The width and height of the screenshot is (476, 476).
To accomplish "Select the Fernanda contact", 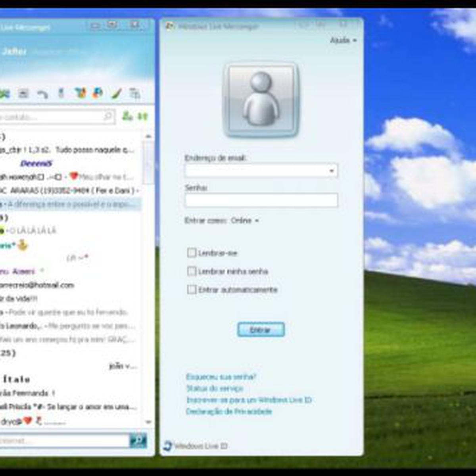I will tap(70, 393).
